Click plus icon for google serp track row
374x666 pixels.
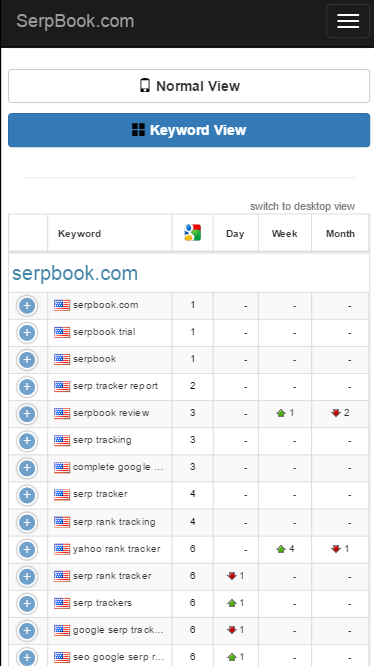(27, 630)
